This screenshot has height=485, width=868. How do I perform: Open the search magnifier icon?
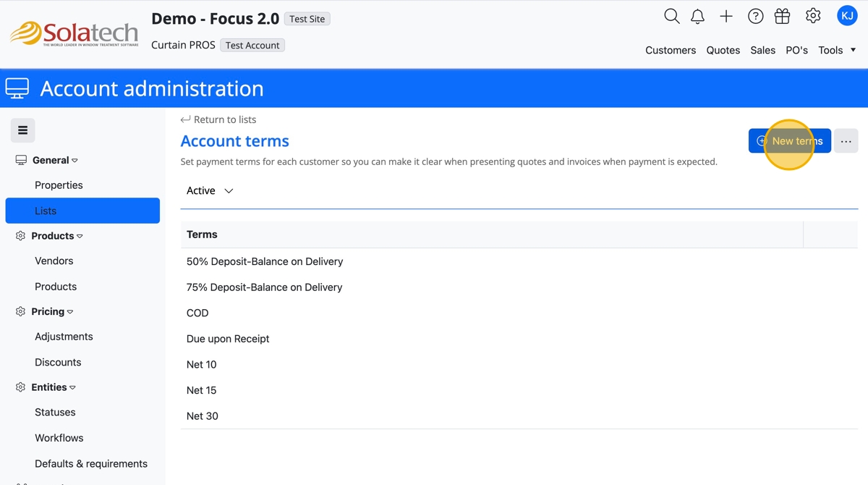671,17
